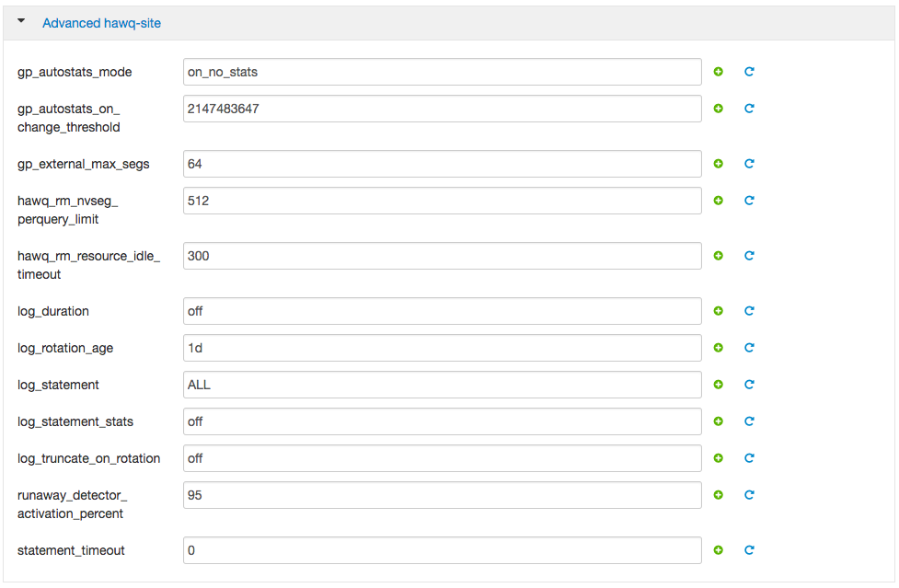Viewport: 899px width, 588px height.
Task: Click green plus icon for log_statement
Action: click(719, 385)
